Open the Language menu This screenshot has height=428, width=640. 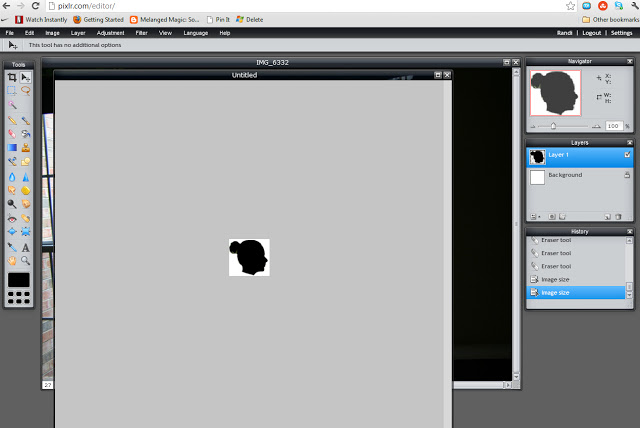(x=196, y=33)
